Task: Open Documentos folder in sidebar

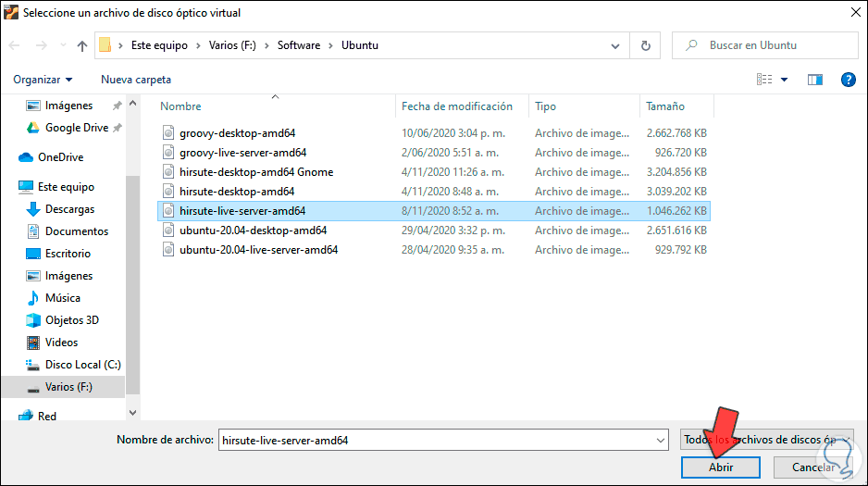Action: (77, 231)
